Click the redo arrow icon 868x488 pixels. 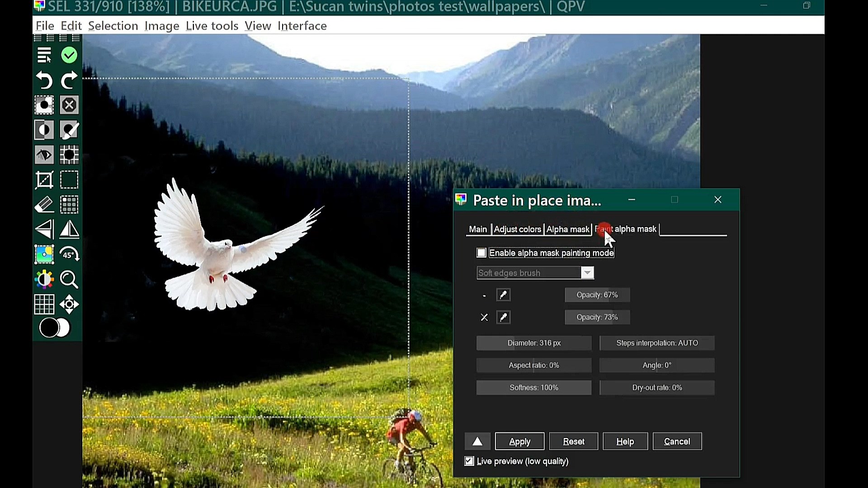(69, 80)
